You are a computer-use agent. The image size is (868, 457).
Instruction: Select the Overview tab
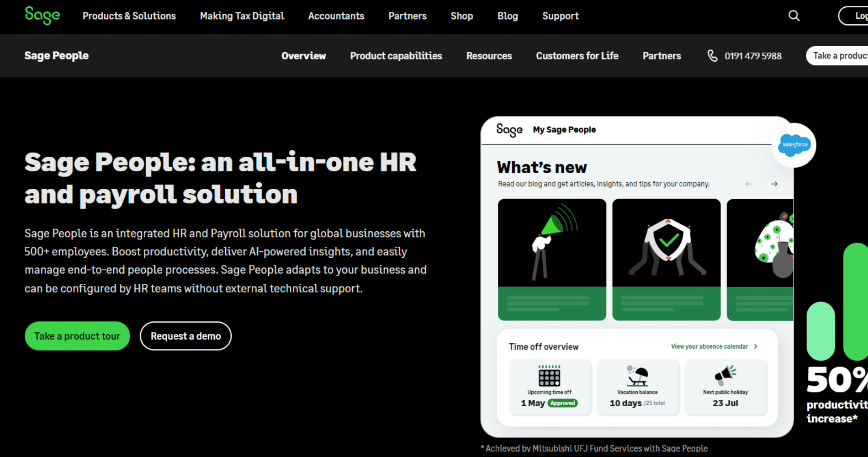(303, 56)
